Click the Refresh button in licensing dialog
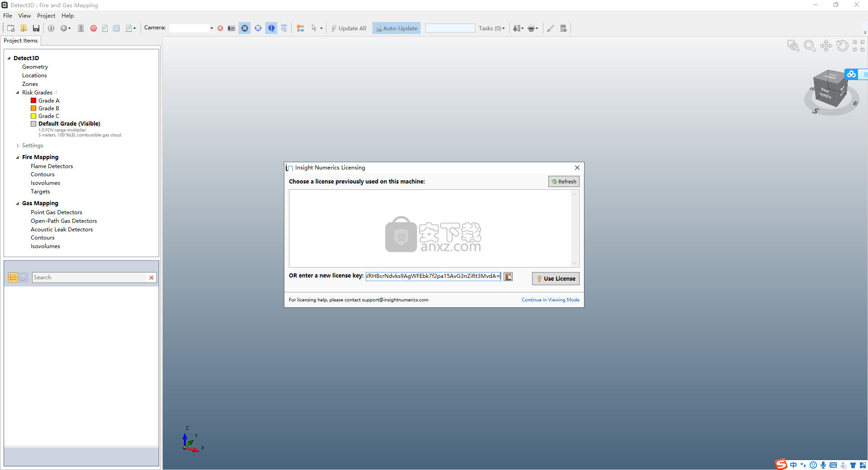Screen dimensions: 868x470 564,182
